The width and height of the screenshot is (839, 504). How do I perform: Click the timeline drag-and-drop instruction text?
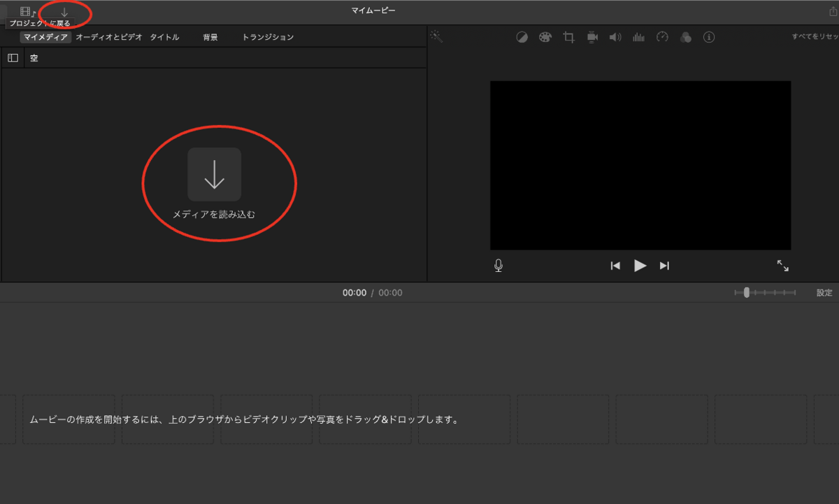(244, 420)
